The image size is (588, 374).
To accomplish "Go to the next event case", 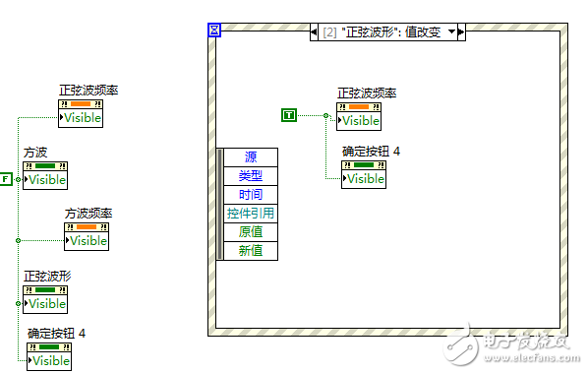I will (x=461, y=31).
